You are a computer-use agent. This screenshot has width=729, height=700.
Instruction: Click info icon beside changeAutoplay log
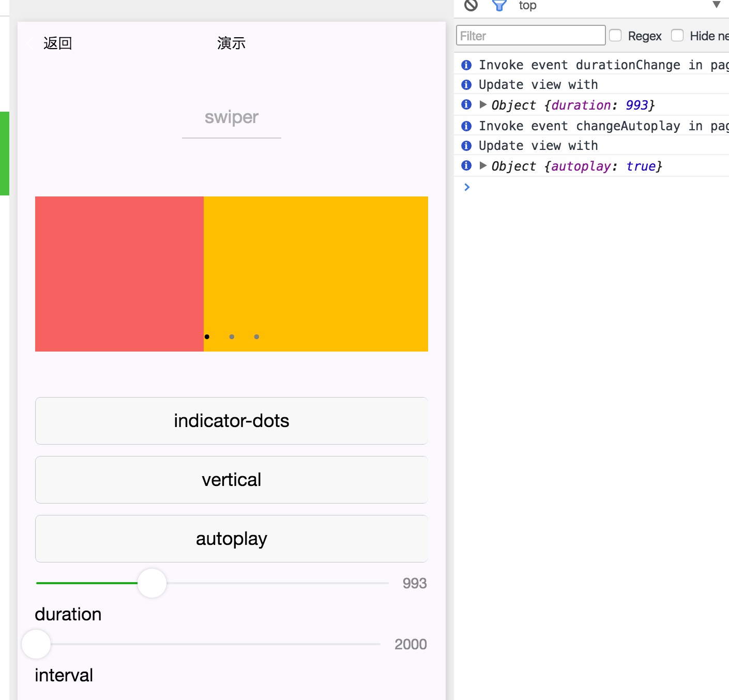click(466, 126)
